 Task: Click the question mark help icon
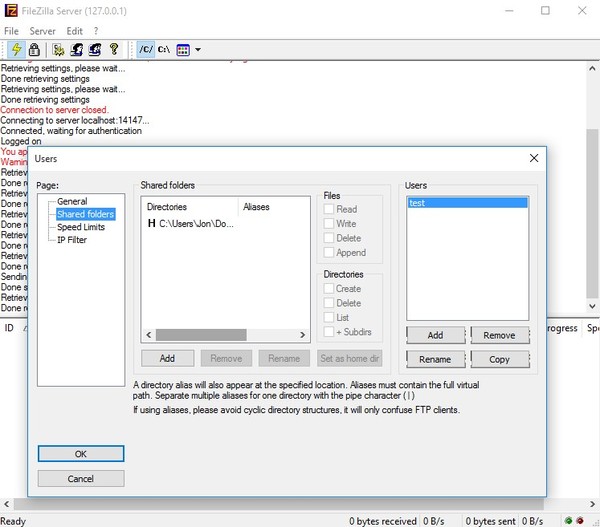[x=114, y=49]
